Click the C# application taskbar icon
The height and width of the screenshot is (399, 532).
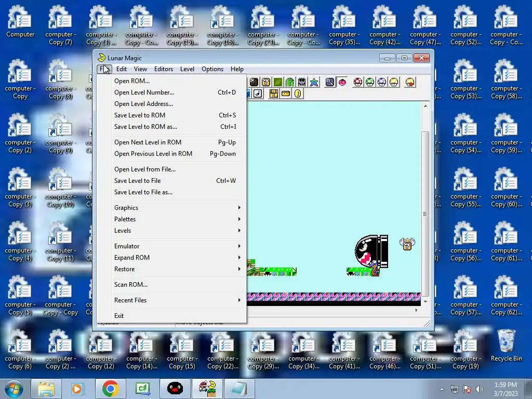tap(142, 389)
